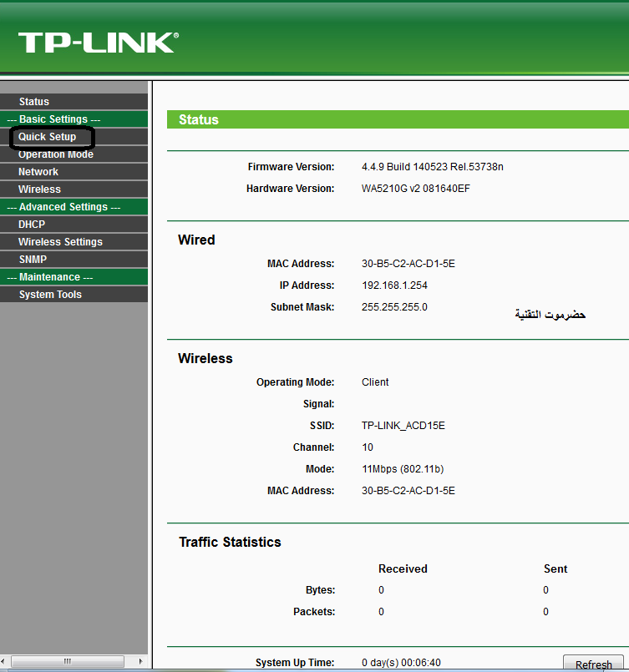Image resolution: width=629 pixels, height=672 pixels.
Task: Click the Client operating mode value
Action: [x=375, y=382]
